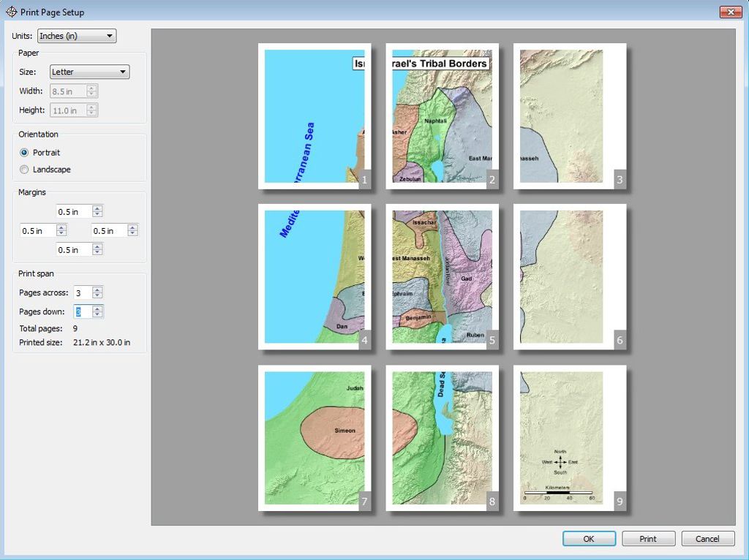This screenshot has width=749, height=560.
Task: Click the top margin input field
Action: tap(74, 211)
